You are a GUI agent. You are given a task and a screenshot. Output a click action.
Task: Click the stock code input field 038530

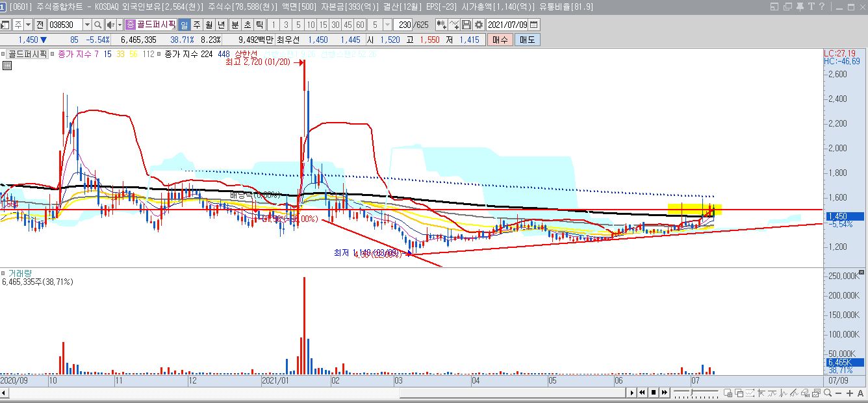coord(65,25)
